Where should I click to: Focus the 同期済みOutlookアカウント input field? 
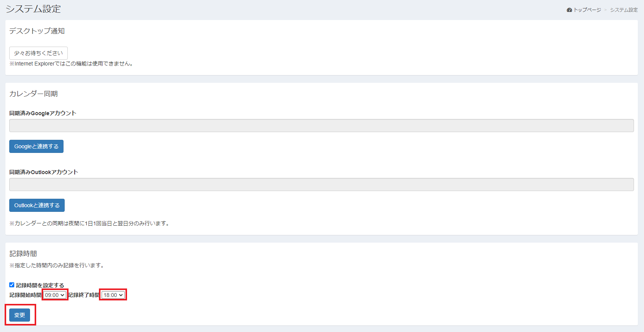click(x=321, y=184)
